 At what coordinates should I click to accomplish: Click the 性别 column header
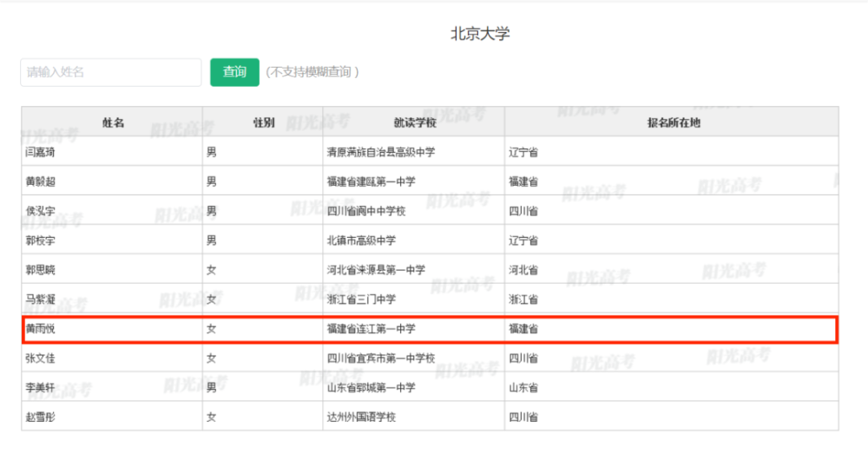pyautogui.click(x=264, y=122)
